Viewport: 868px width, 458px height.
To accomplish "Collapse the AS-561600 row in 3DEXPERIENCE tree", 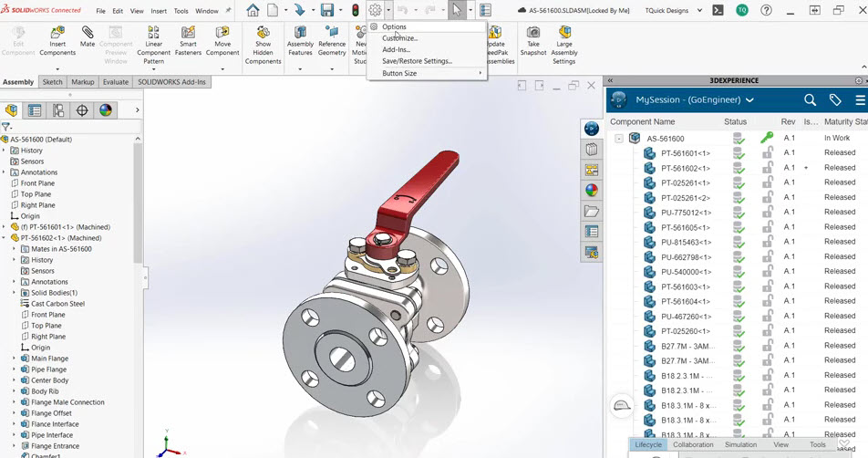I will (x=619, y=139).
